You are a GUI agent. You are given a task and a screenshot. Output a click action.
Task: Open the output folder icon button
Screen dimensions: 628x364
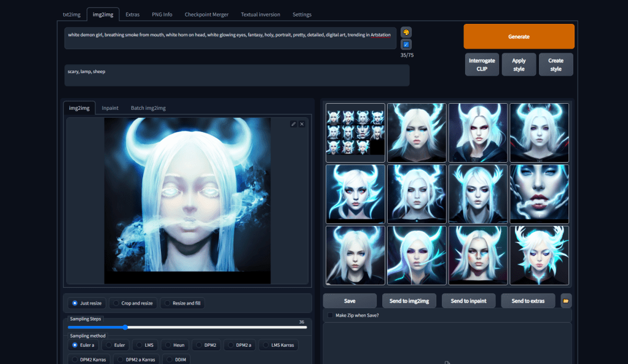[566, 301]
